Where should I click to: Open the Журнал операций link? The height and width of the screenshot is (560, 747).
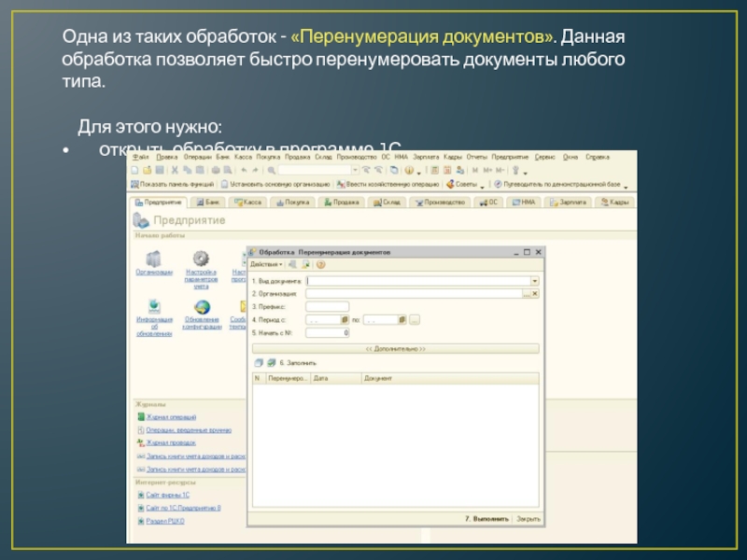point(171,417)
